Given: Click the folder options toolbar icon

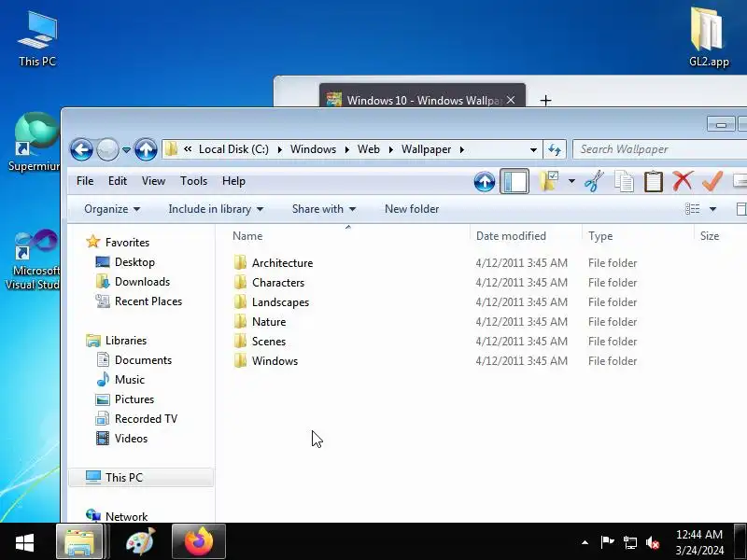Looking at the screenshot, I should coord(549,181).
